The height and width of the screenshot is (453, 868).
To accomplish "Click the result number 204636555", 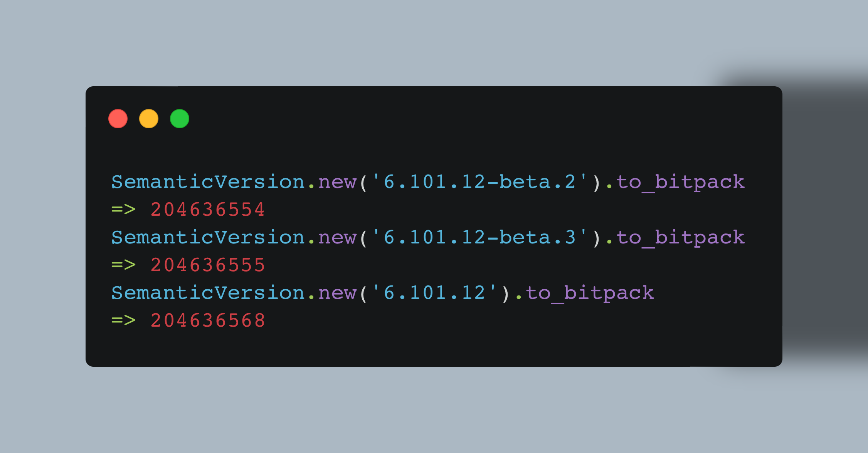I will [208, 265].
